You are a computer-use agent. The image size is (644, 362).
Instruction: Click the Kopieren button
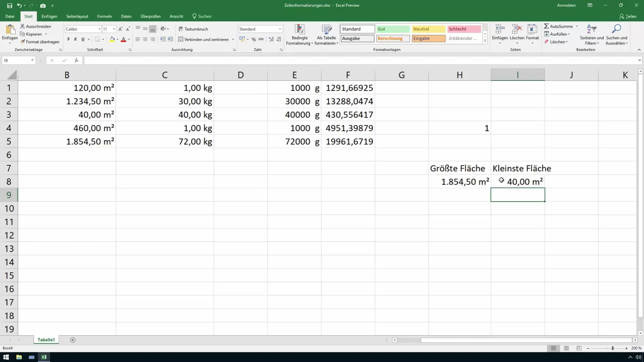pos(31,34)
